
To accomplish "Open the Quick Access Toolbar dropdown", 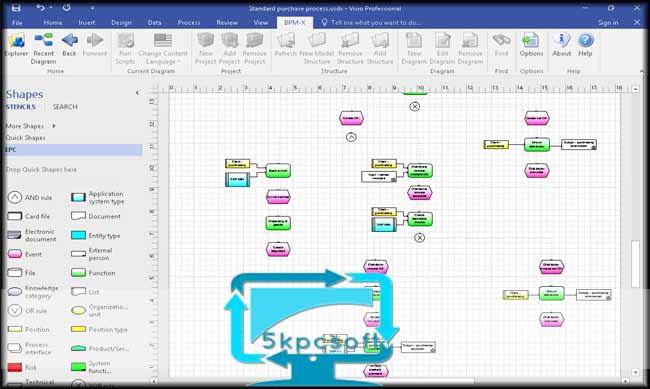I will pyautogui.click(x=92, y=8).
